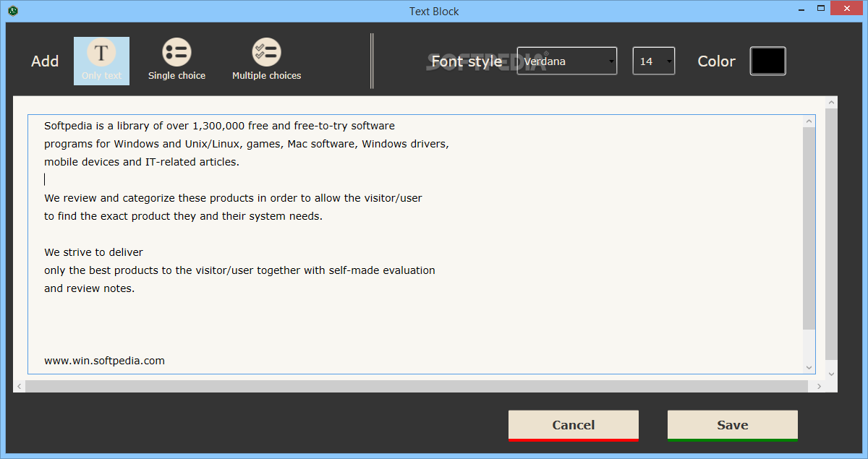Click line 'to find the exact product they'

pyautogui.click(x=183, y=216)
